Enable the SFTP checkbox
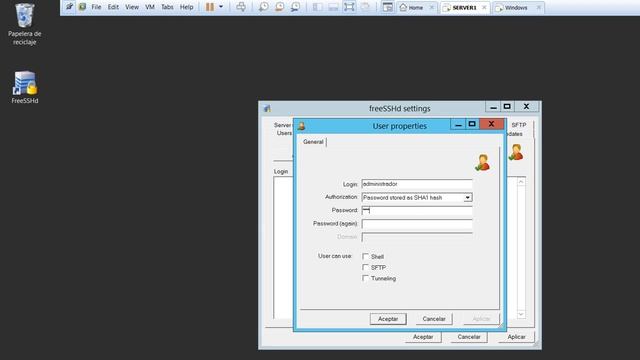 365,267
